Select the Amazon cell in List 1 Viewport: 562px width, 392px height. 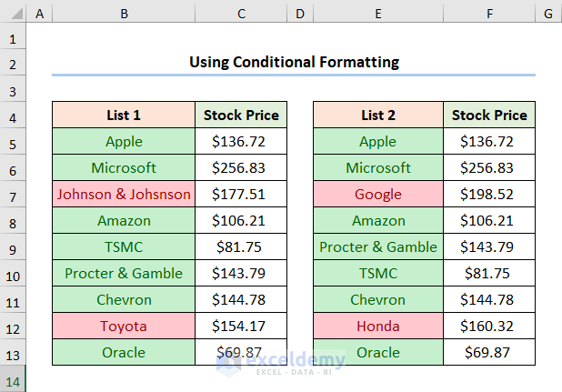(124, 221)
